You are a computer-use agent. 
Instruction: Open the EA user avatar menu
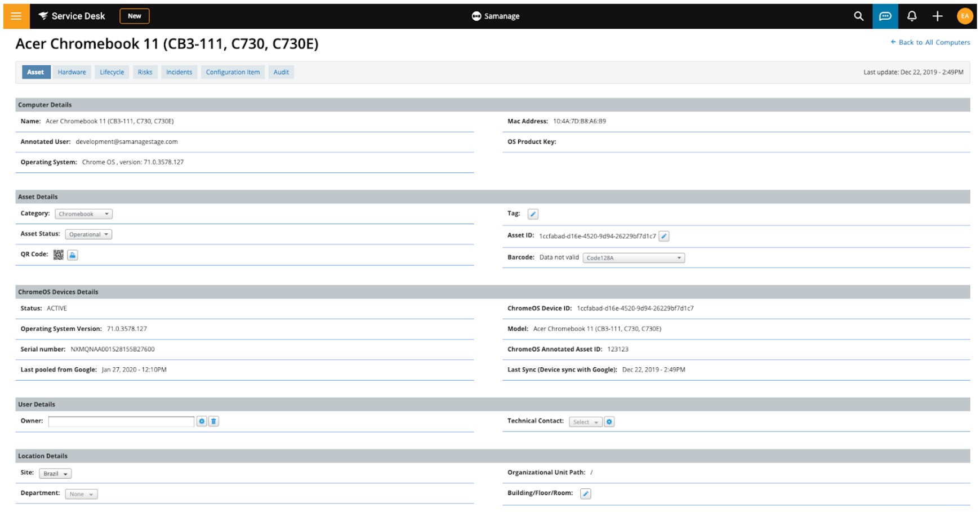[965, 16]
